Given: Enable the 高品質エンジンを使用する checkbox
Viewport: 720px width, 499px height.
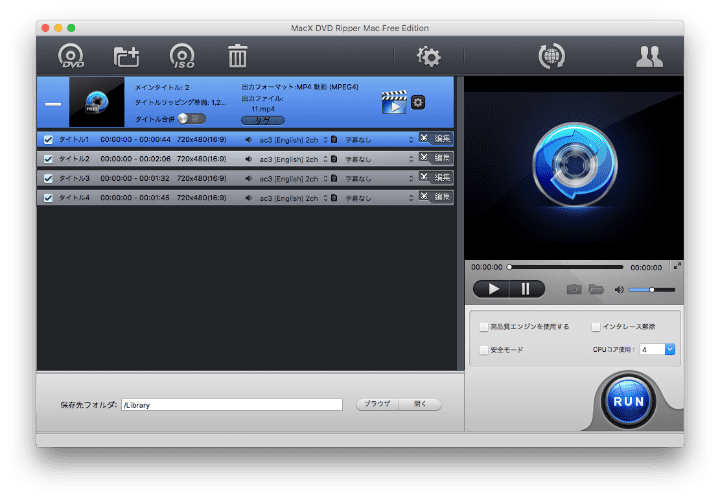Looking at the screenshot, I should tap(484, 327).
